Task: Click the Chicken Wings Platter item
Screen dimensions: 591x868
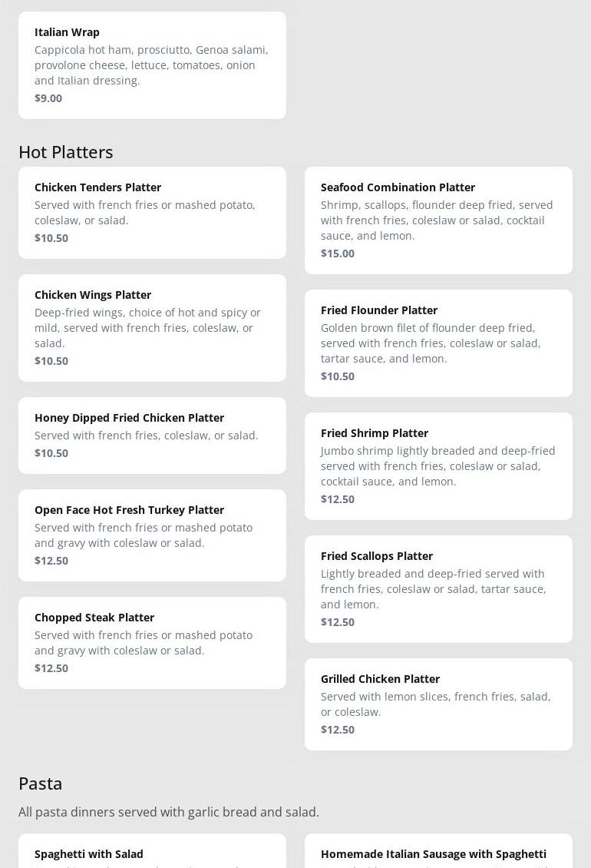Action: pos(152,327)
